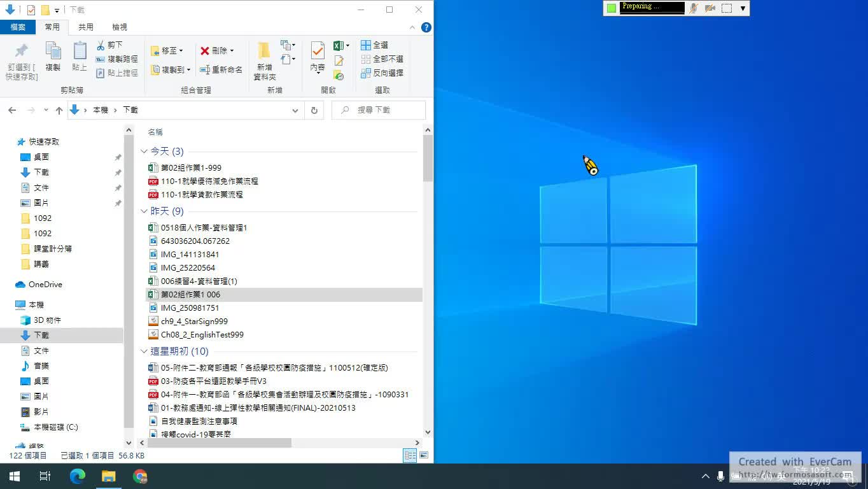The image size is (868, 489).
Task: Click the file list horizontal scrollbar
Action: [218, 443]
